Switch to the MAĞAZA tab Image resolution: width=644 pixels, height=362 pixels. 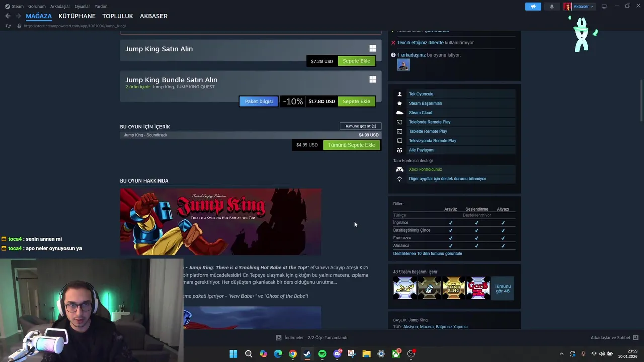39,16
